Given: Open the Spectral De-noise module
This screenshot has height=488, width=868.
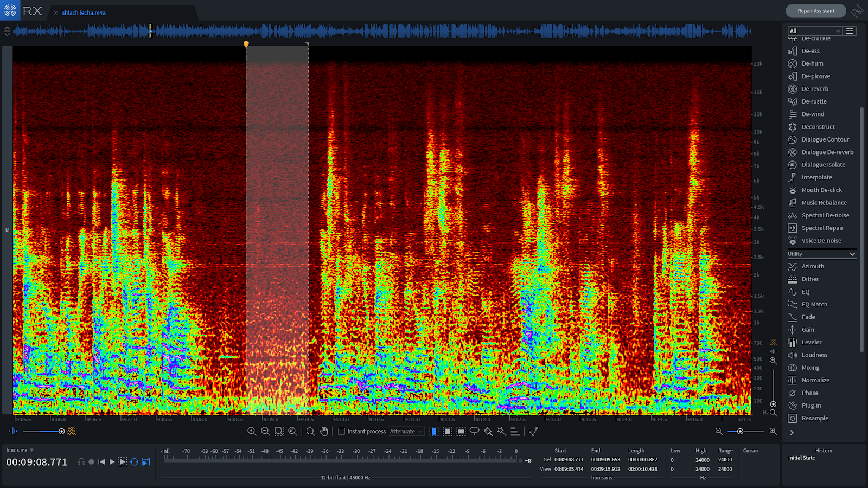Looking at the screenshot, I should click(x=825, y=215).
